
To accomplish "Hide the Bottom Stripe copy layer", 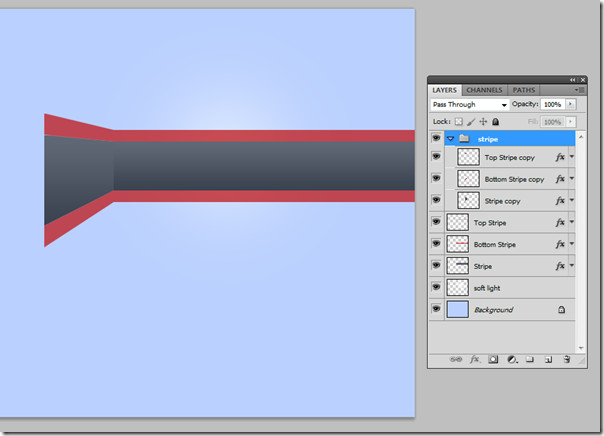I will 436,178.
